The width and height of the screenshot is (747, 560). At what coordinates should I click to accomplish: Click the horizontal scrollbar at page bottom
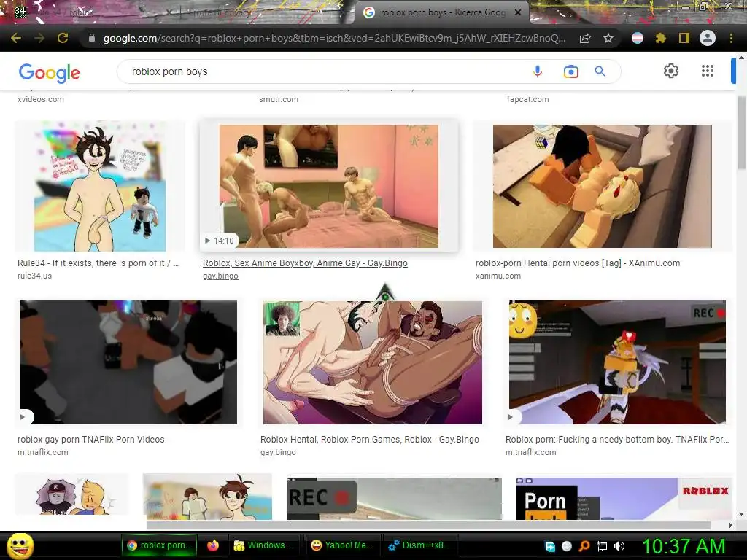coord(427,525)
